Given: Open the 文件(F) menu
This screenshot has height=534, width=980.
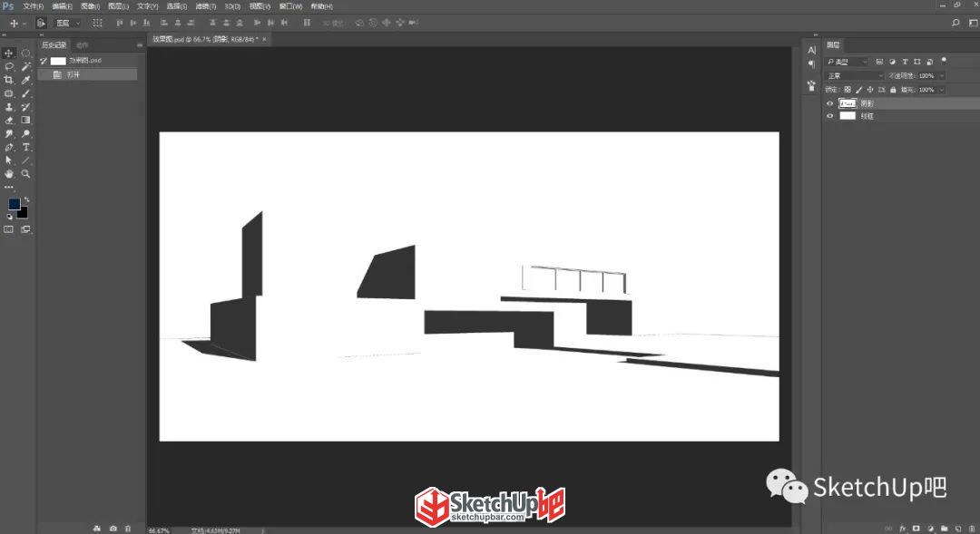Looking at the screenshot, I should coord(34,6).
